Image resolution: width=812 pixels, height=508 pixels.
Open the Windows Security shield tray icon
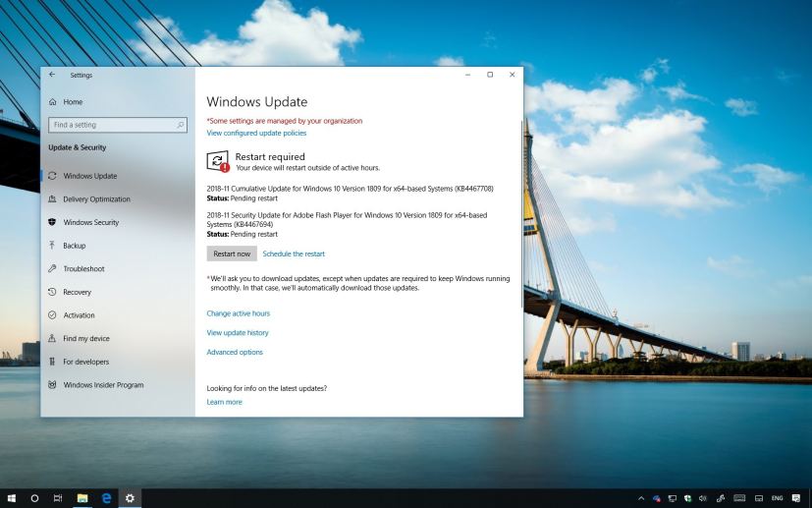[687, 499]
